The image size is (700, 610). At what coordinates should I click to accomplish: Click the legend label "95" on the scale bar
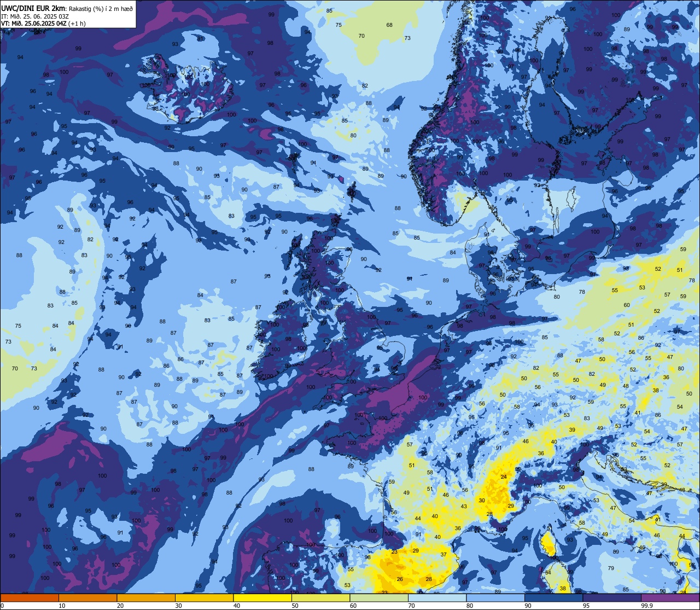[586, 606]
